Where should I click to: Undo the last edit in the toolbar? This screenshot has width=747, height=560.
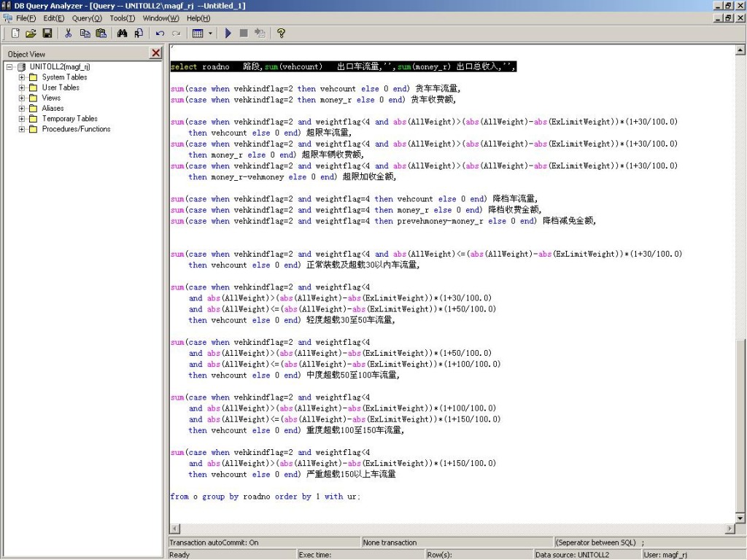(x=160, y=34)
